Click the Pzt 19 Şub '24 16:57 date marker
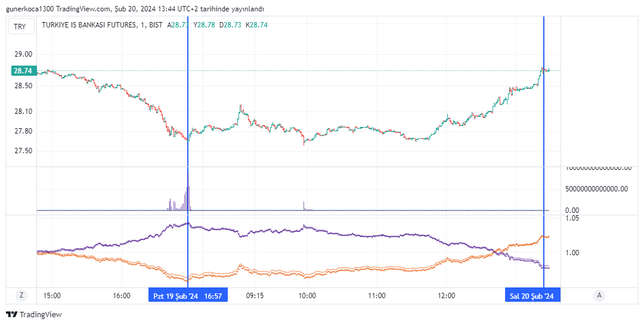 (x=188, y=295)
